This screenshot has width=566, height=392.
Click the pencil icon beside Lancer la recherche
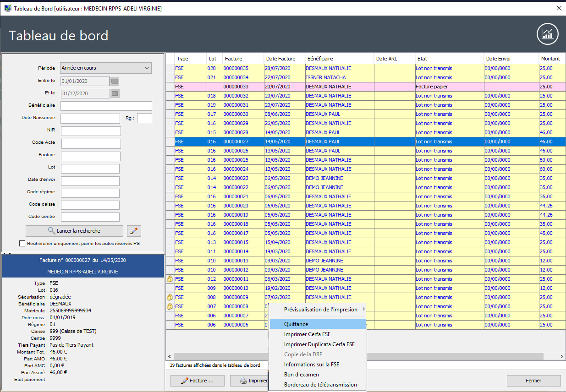(x=134, y=231)
